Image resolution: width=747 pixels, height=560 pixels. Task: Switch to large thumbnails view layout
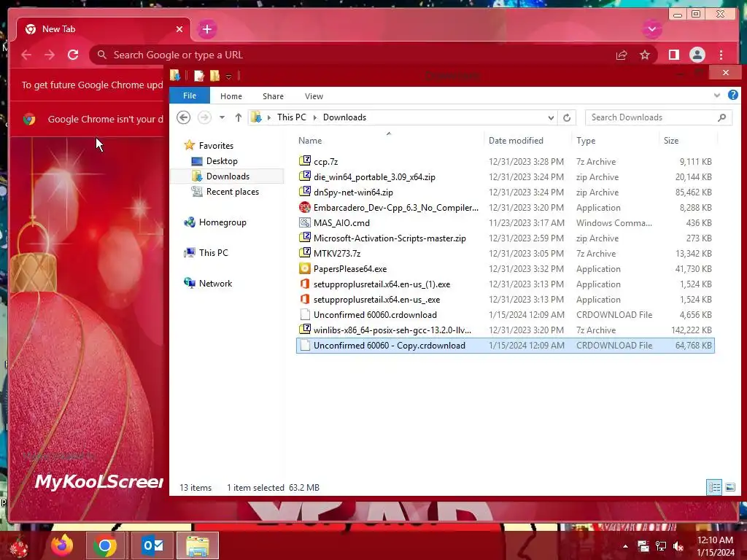729,487
